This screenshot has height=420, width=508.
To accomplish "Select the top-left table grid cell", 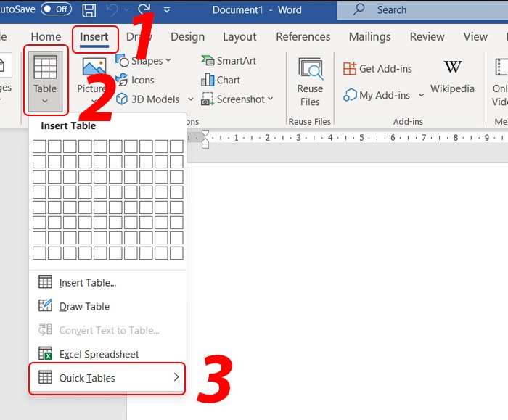I will pyautogui.click(x=39, y=147).
